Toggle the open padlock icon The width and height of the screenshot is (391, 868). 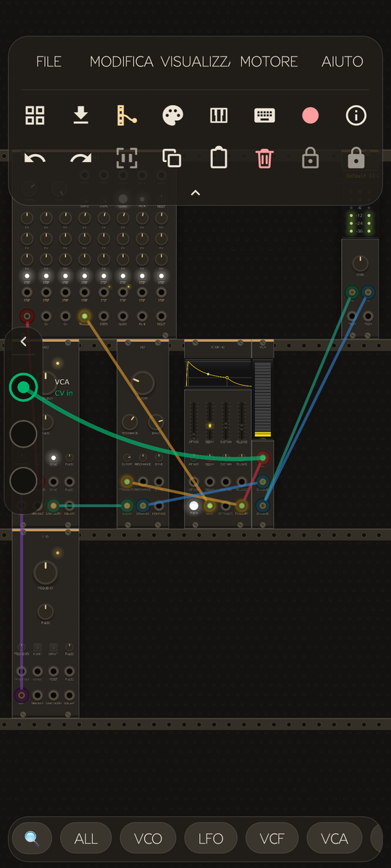coord(310,158)
